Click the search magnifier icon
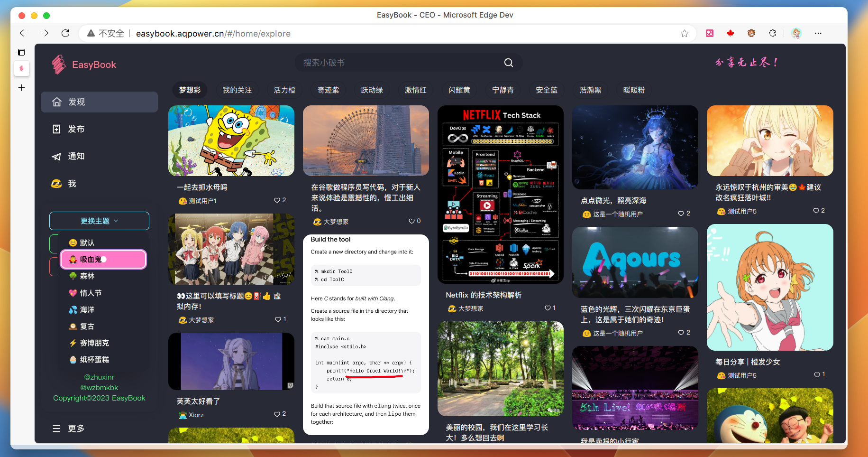The width and height of the screenshot is (868, 457). click(508, 63)
